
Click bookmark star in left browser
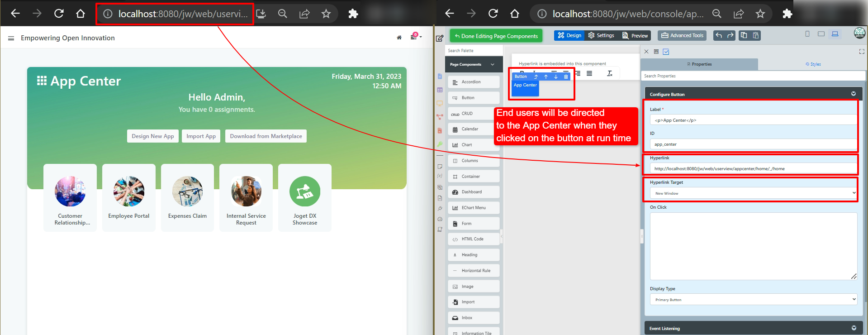[x=326, y=14]
